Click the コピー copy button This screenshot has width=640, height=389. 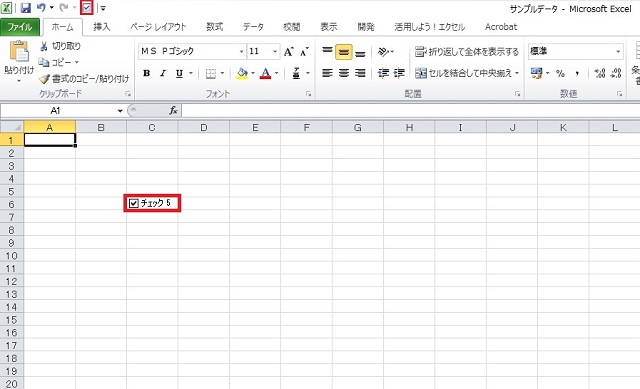click(55, 62)
